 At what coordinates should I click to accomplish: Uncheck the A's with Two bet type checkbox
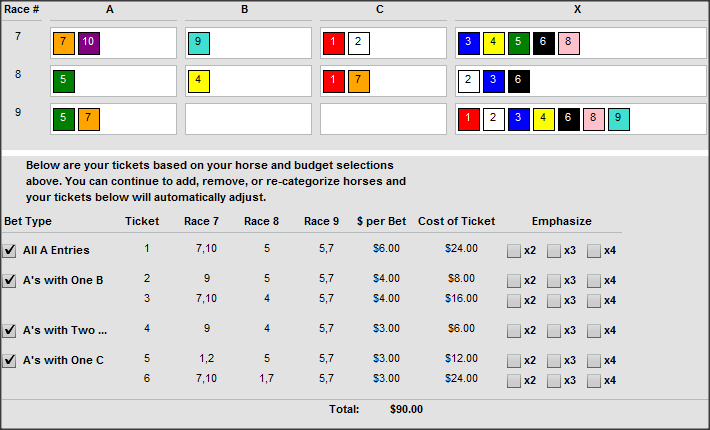[10, 330]
